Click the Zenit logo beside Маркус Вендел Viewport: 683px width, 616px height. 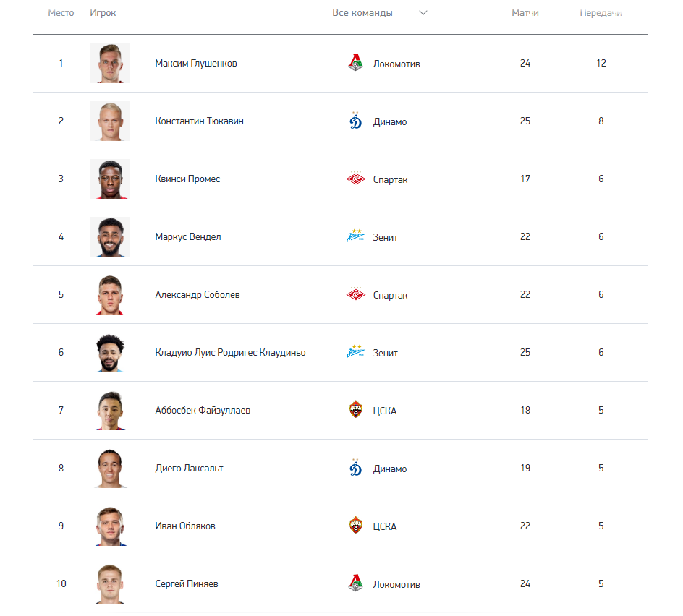[355, 236]
